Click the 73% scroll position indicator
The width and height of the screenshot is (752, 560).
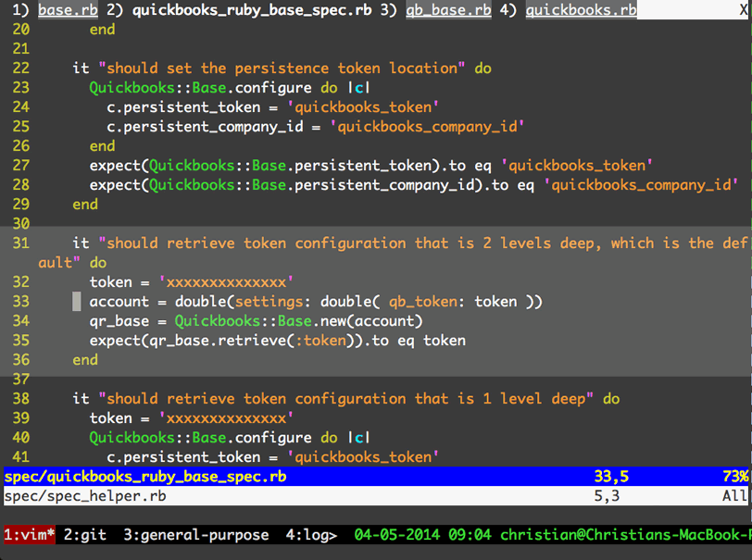pyautogui.click(x=735, y=476)
